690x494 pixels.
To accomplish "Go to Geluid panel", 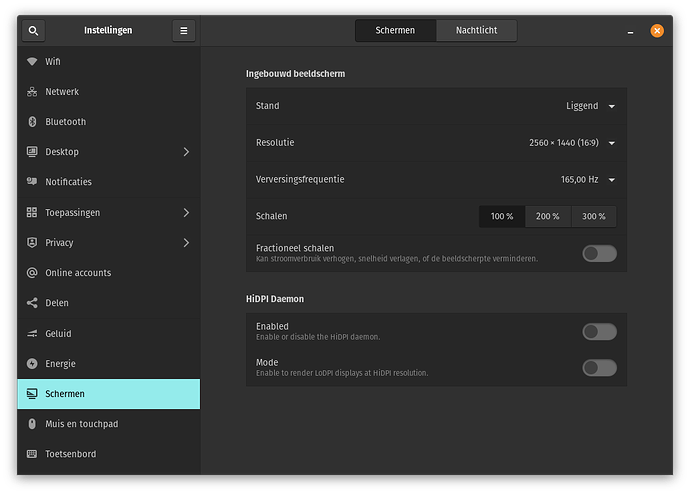I will (109, 333).
